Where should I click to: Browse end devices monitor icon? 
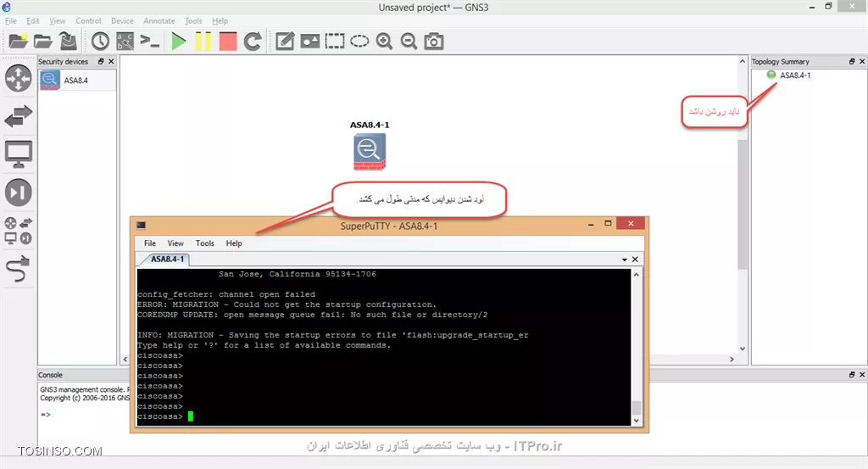click(19, 154)
